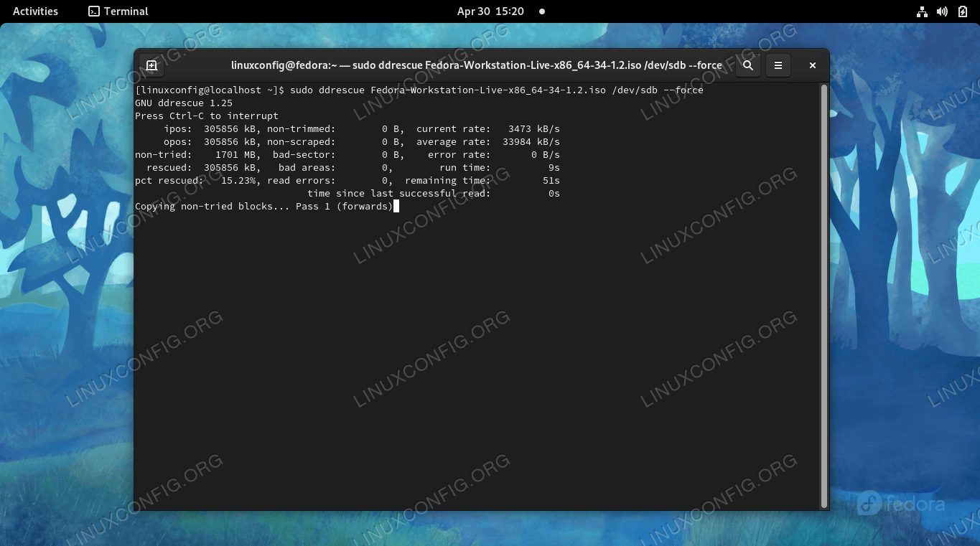Click the network status icon
This screenshot has width=980, height=546.
point(923,11)
